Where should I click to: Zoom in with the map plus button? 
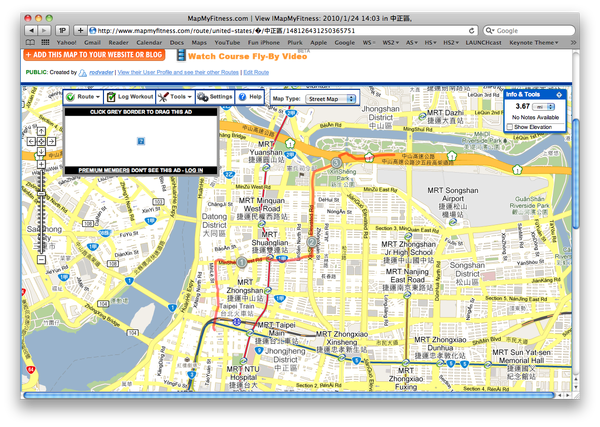pyautogui.click(x=41, y=165)
